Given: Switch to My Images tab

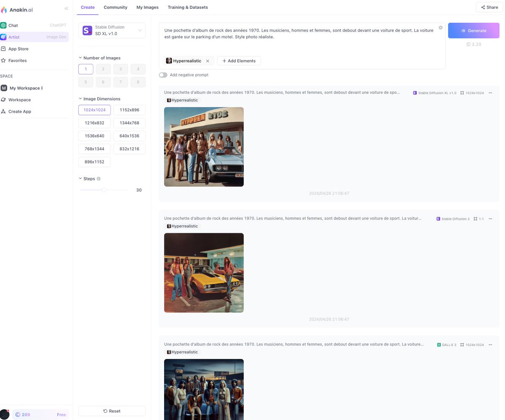Looking at the screenshot, I should click(x=147, y=7).
